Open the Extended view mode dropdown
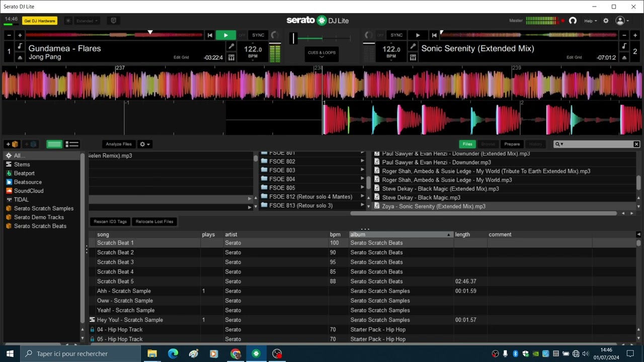 point(88,21)
